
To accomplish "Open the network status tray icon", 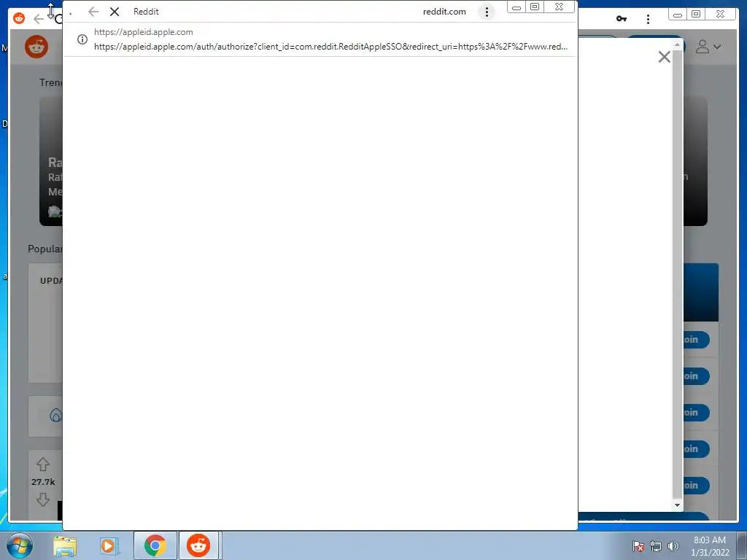I will coord(656,546).
